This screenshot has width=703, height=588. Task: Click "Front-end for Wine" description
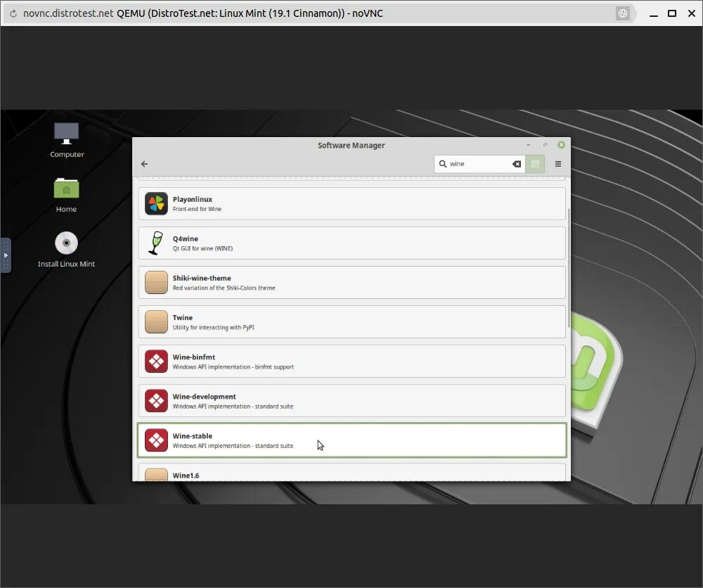197,209
